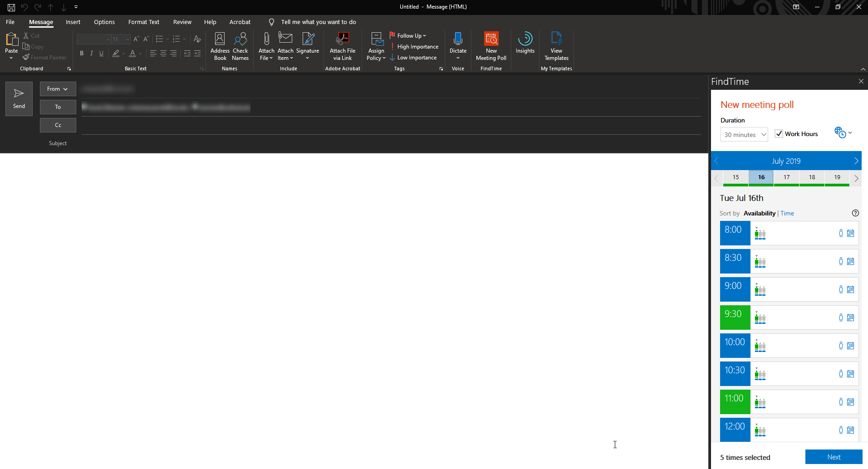Go to next month in calendar header

856,161
